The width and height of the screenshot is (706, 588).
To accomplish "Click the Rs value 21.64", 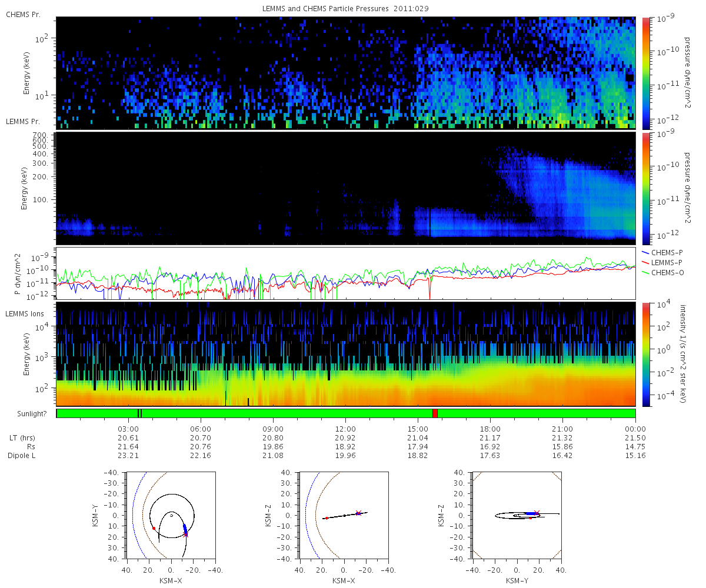I will (128, 447).
